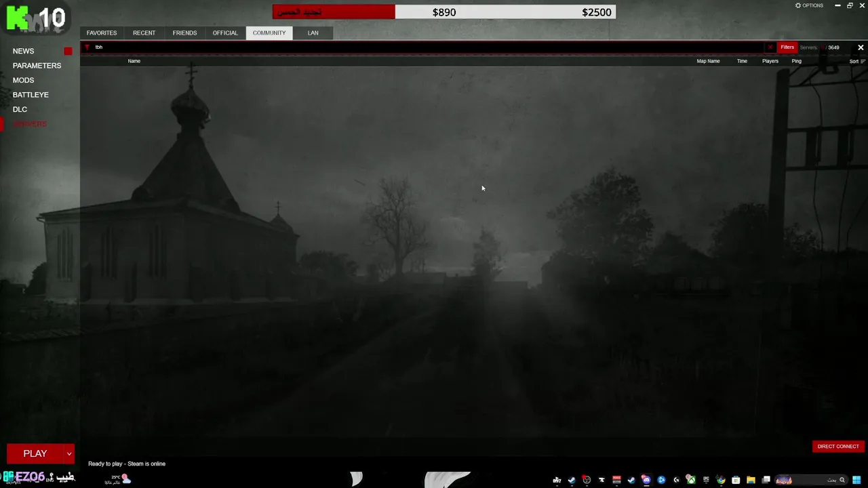
Task: Open Task View in the taskbar
Action: pos(766,480)
